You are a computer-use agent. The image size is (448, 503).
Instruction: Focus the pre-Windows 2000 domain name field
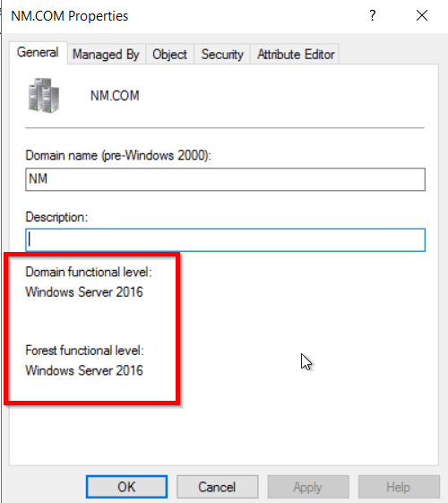[x=225, y=179]
